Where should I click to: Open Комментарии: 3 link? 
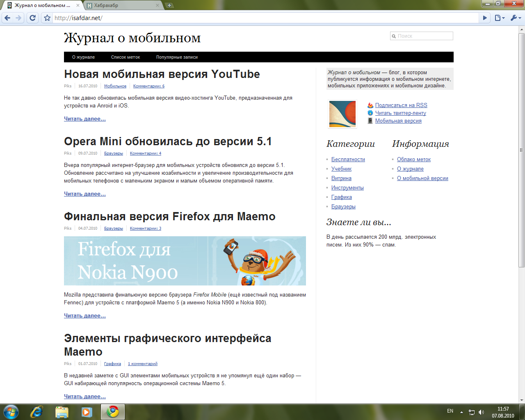coord(146,228)
